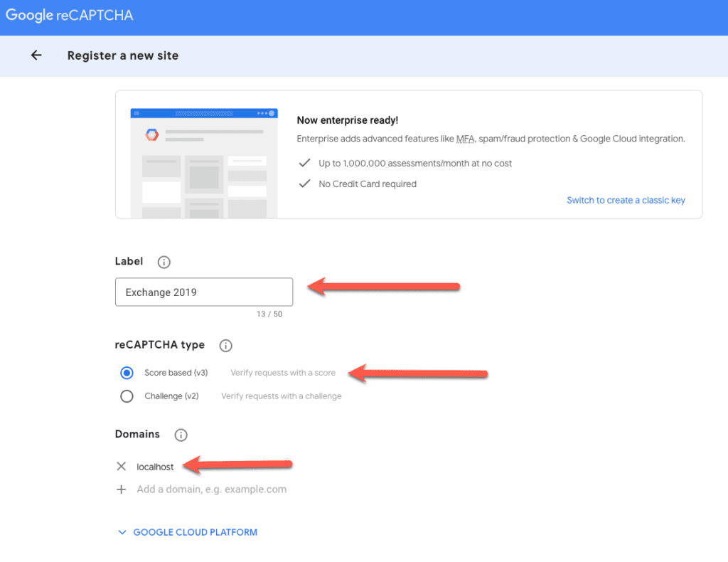Click inside the Label text field
The width and height of the screenshot is (728, 562).
[x=203, y=292]
